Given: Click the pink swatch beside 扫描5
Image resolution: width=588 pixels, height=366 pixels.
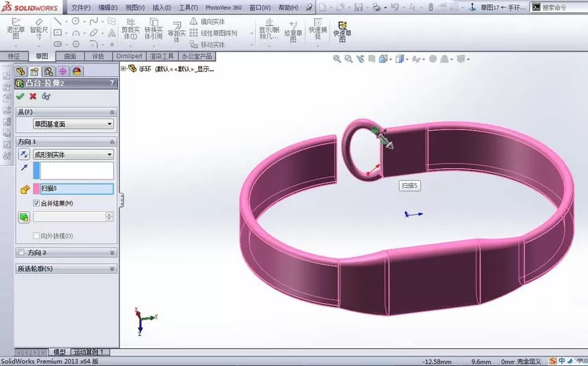Looking at the screenshot, I should coord(36,188).
